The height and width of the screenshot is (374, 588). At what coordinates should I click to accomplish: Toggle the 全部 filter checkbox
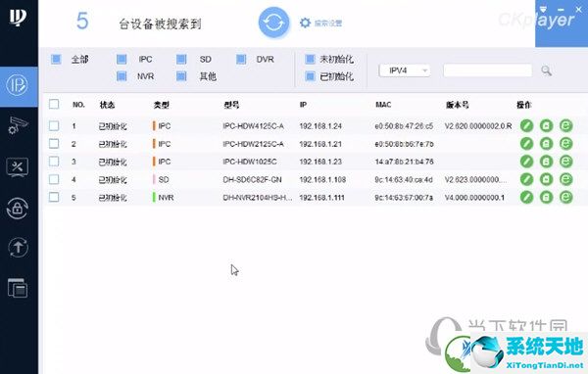(56, 59)
